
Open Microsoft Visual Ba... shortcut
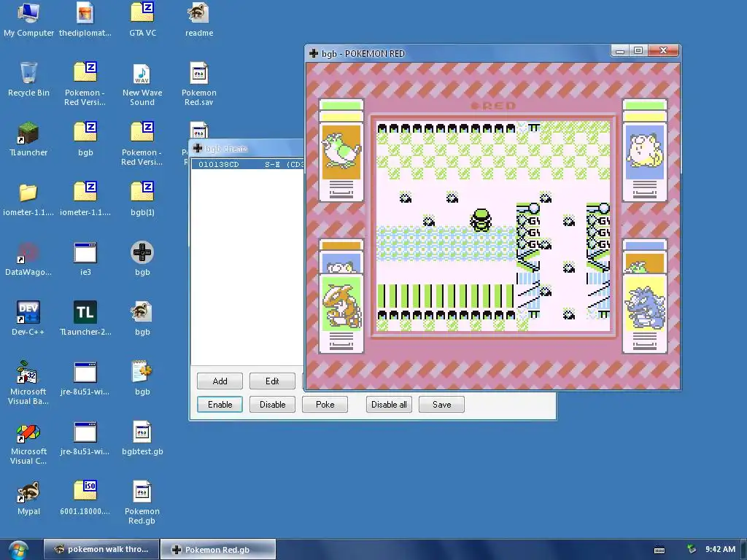tap(28, 383)
